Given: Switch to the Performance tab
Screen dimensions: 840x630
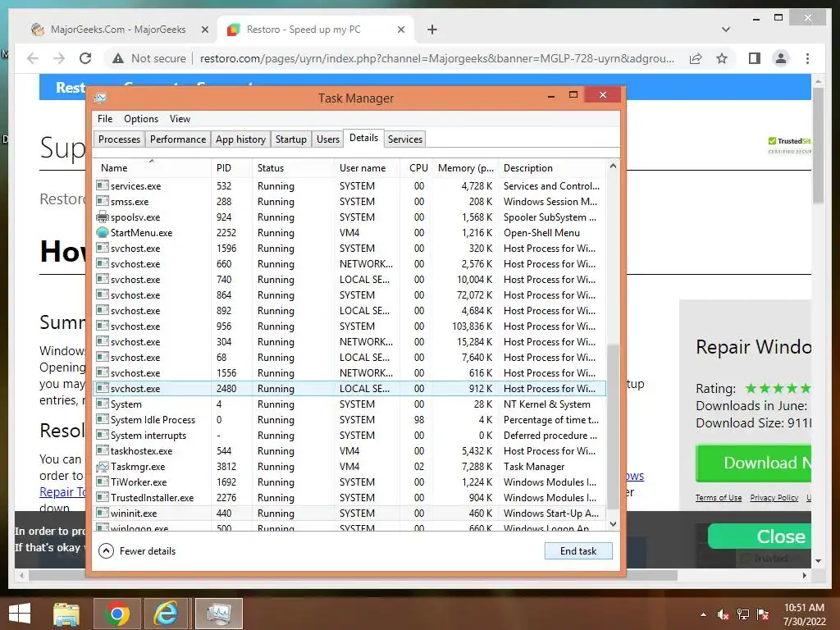Looking at the screenshot, I should (x=178, y=139).
